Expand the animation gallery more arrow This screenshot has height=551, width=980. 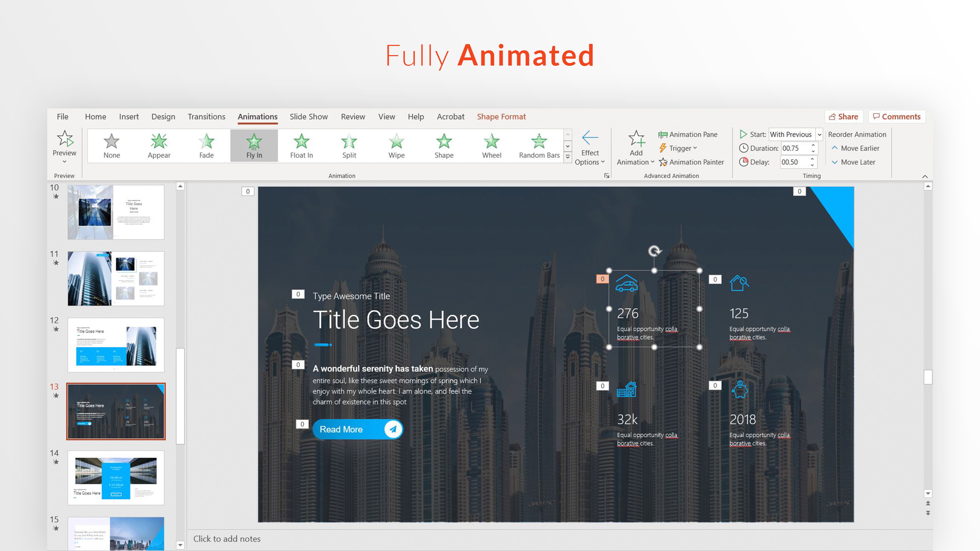[x=568, y=157]
